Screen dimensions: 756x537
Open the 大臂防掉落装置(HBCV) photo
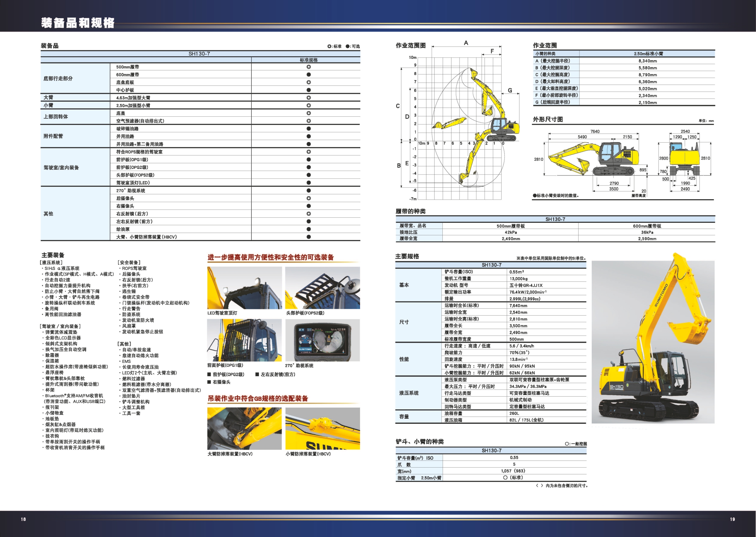(x=244, y=428)
